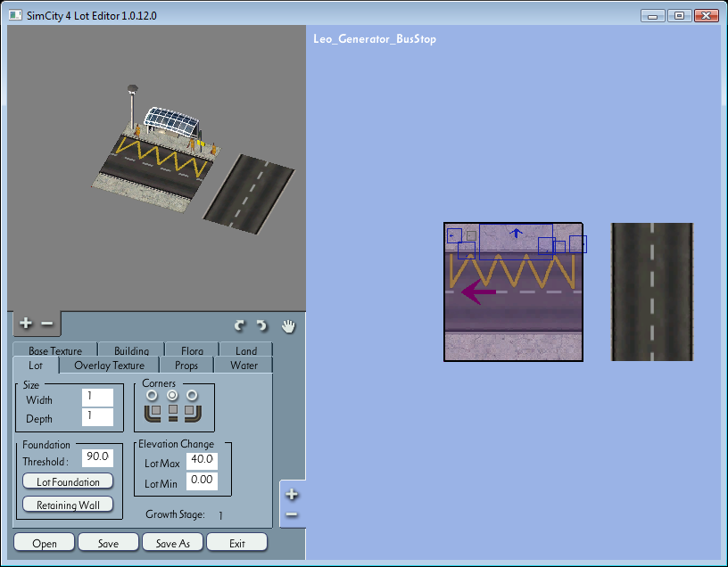This screenshot has width=728, height=567.
Task: Switch to the Flora tab
Action: (192, 349)
